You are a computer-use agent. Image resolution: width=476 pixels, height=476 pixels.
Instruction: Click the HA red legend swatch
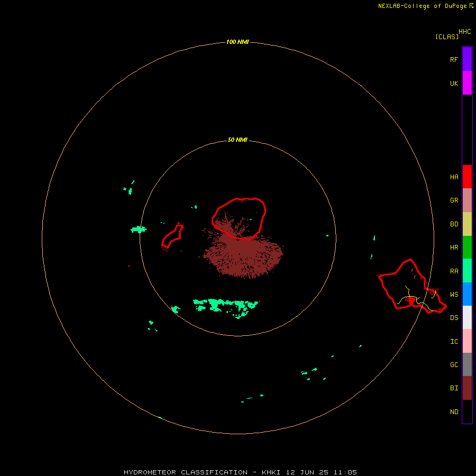[467, 177]
